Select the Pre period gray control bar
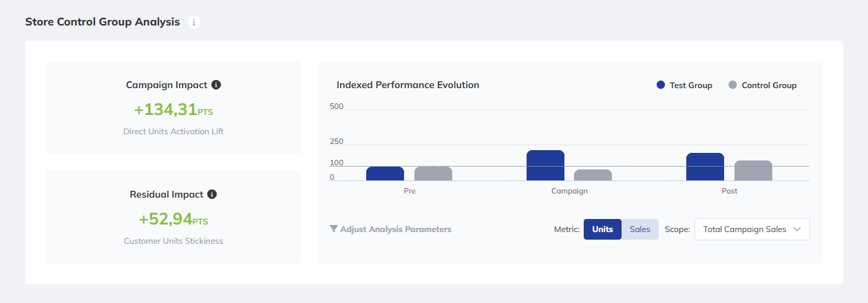Image resolution: width=868 pixels, height=303 pixels. coord(433,174)
